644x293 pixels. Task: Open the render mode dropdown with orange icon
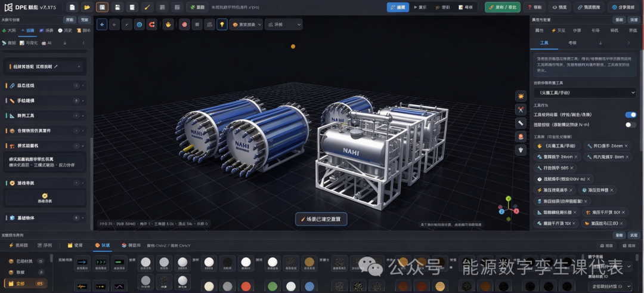click(x=246, y=24)
